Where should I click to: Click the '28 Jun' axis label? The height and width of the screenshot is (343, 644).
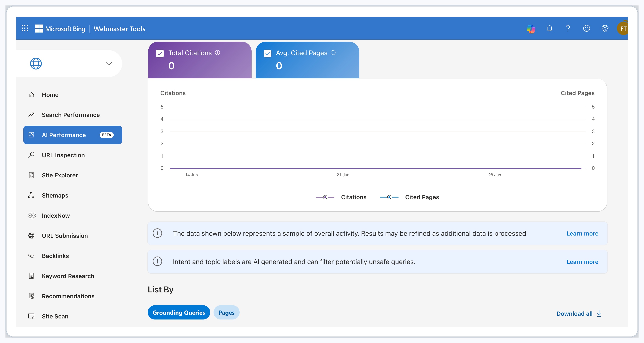pyautogui.click(x=495, y=175)
